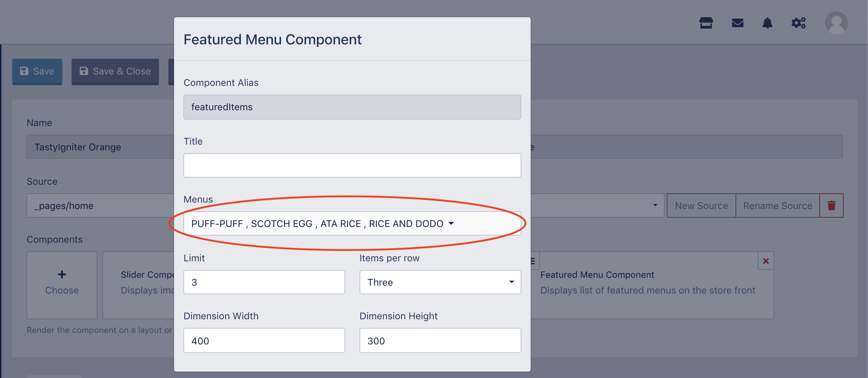Click the Save button
The width and height of the screenshot is (868, 378).
[x=37, y=71]
